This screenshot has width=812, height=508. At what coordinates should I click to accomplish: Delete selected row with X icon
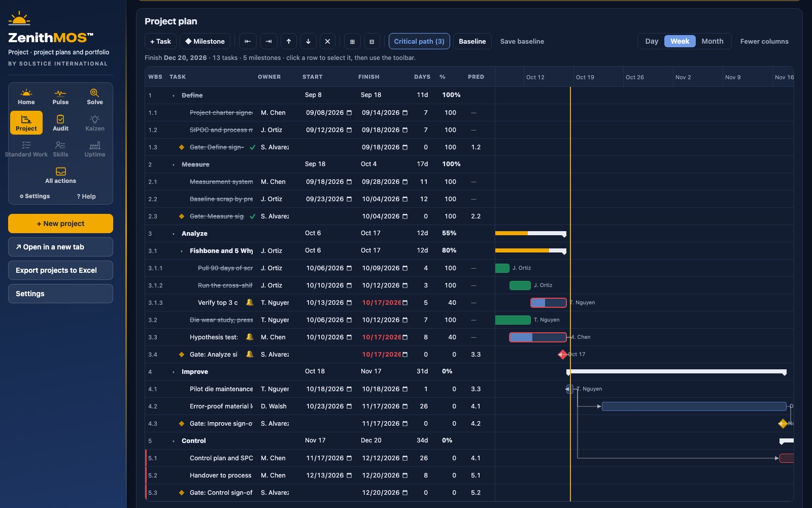click(x=327, y=42)
